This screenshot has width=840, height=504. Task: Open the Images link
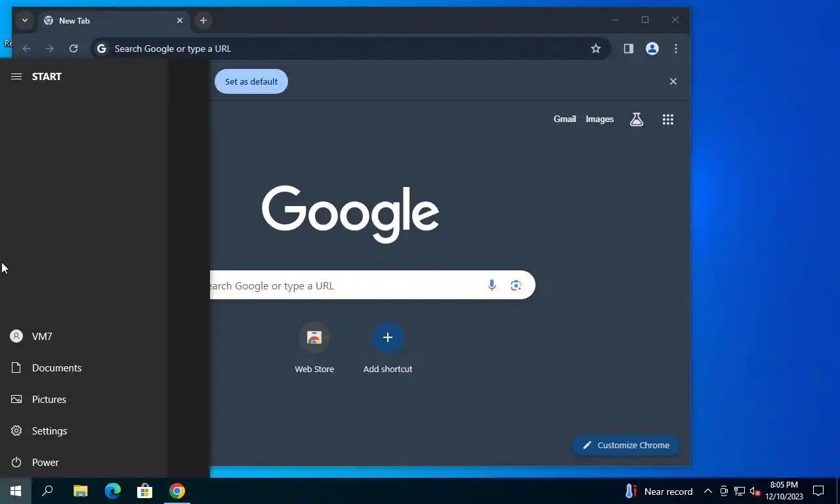(x=600, y=119)
